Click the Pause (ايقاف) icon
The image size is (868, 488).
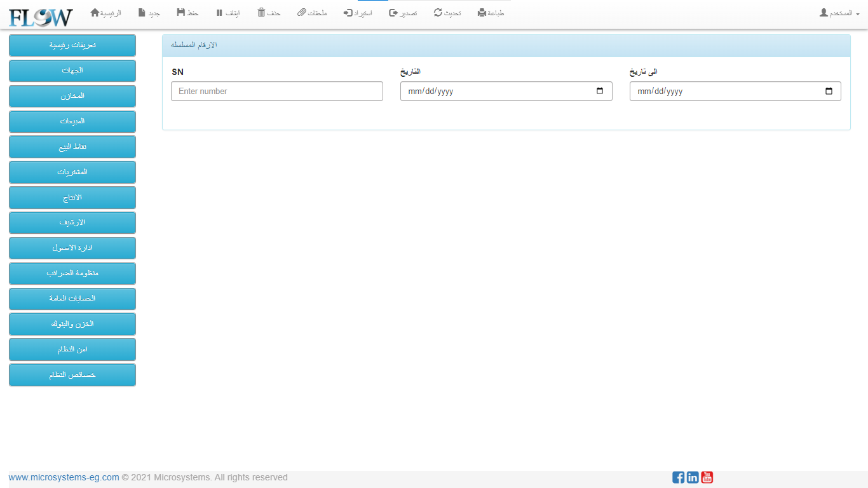click(x=219, y=13)
